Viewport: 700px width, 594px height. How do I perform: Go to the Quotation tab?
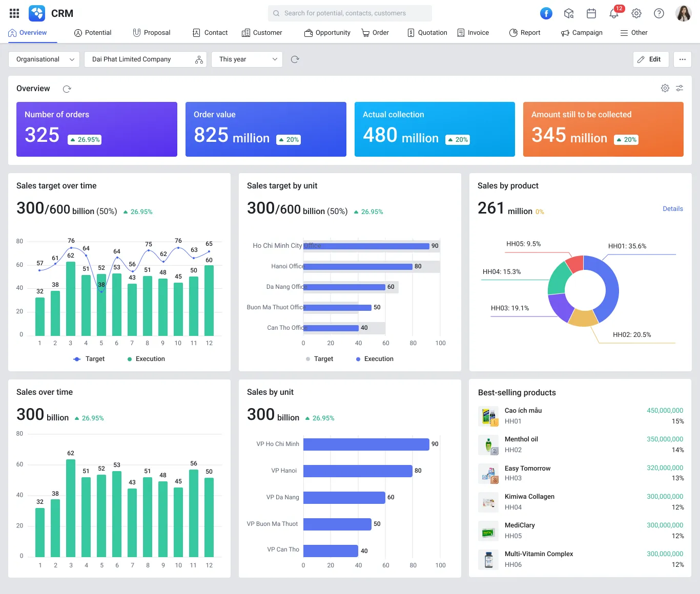pos(427,32)
